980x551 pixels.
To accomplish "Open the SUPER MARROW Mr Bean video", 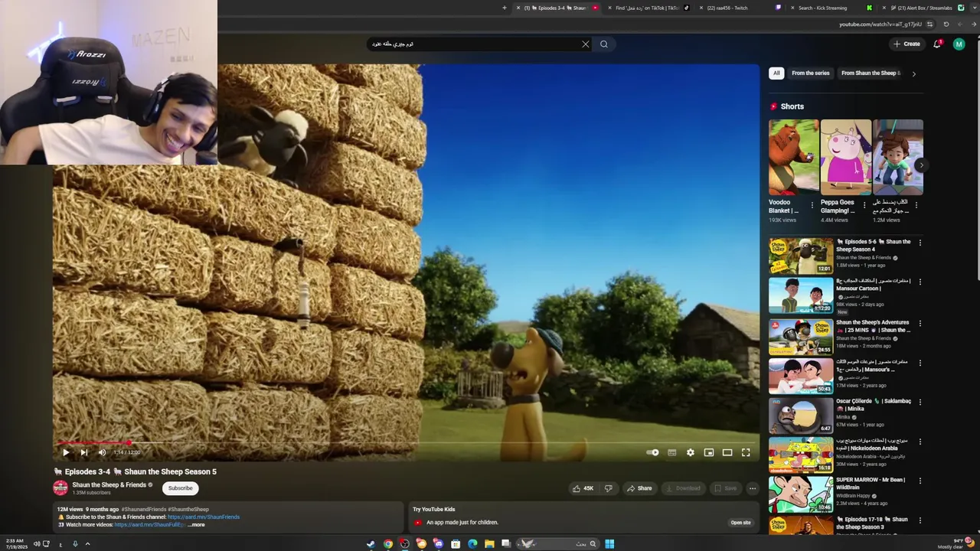I will point(801,494).
